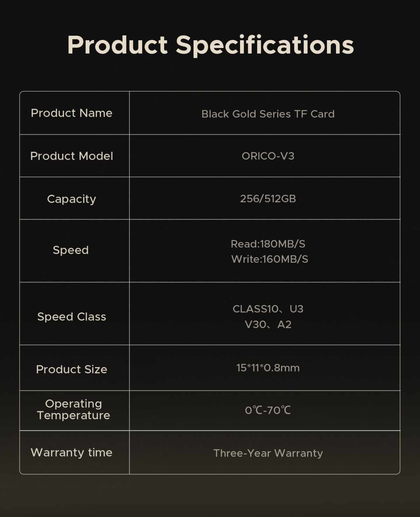Select the Speed Class row label
Image resolution: width=420 pixels, height=517 pixels.
click(71, 317)
